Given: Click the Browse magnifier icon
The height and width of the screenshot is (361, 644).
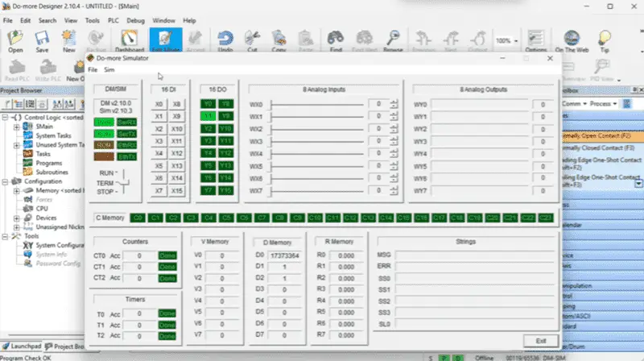Looking at the screenshot, I should pyautogui.click(x=393, y=41).
